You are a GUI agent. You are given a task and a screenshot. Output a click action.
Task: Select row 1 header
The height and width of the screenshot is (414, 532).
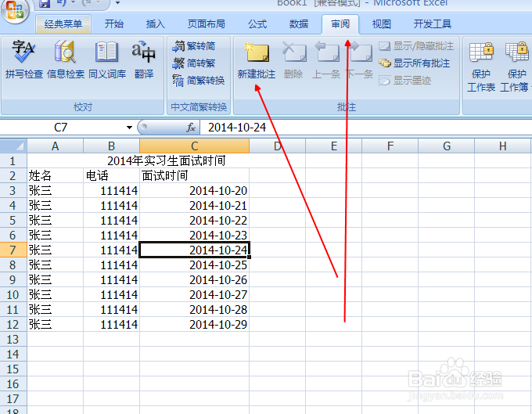[13, 161]
